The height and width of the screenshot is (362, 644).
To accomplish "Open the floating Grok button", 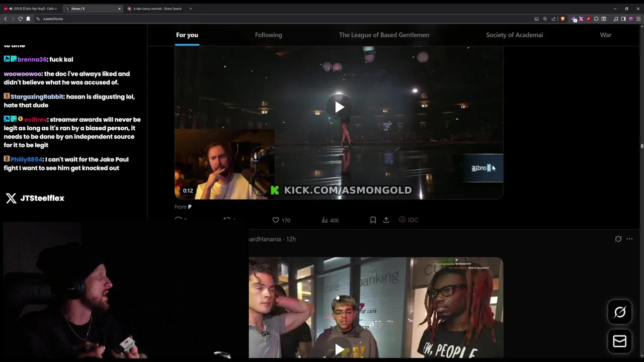I will pyautogui.click(x=620, y=312).
